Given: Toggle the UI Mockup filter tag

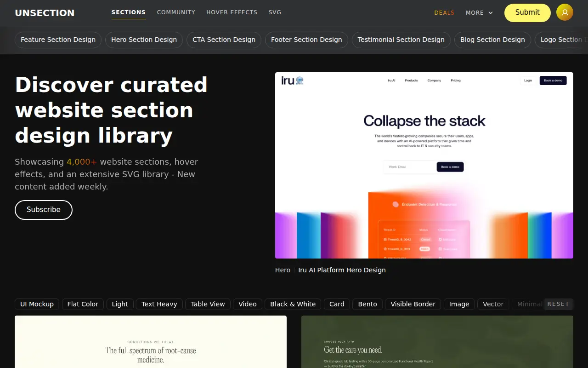Looking at the screenshot, I should pyautogui.click(x=37, y=304).
